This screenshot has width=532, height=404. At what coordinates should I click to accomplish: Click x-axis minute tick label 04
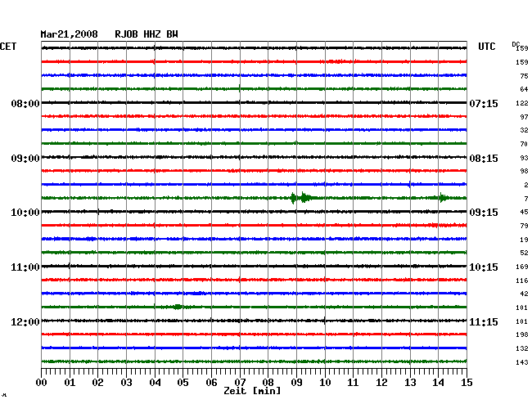tap(155, 383)
